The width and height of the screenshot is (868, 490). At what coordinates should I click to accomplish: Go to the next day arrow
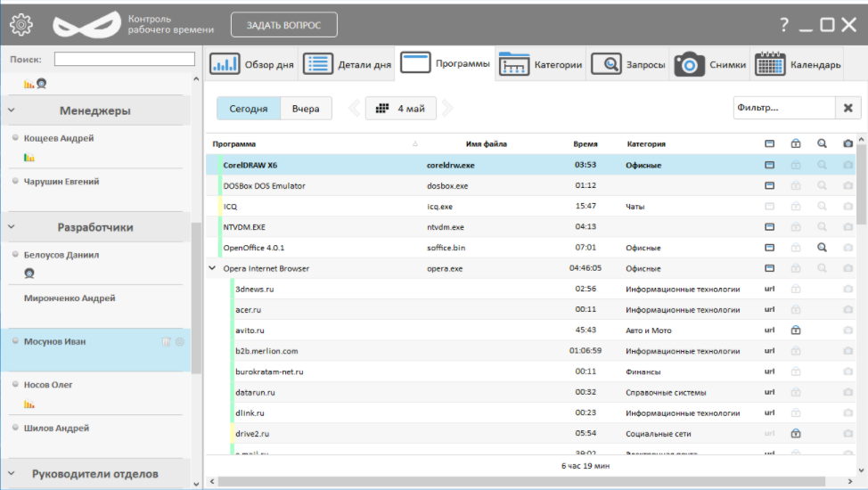coord(447,109)
